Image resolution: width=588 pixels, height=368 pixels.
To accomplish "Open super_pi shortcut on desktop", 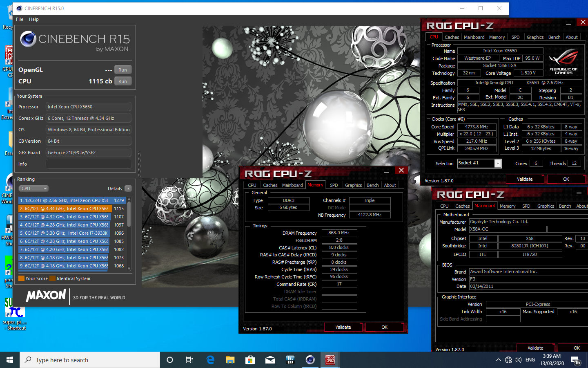I will [16, 314].
